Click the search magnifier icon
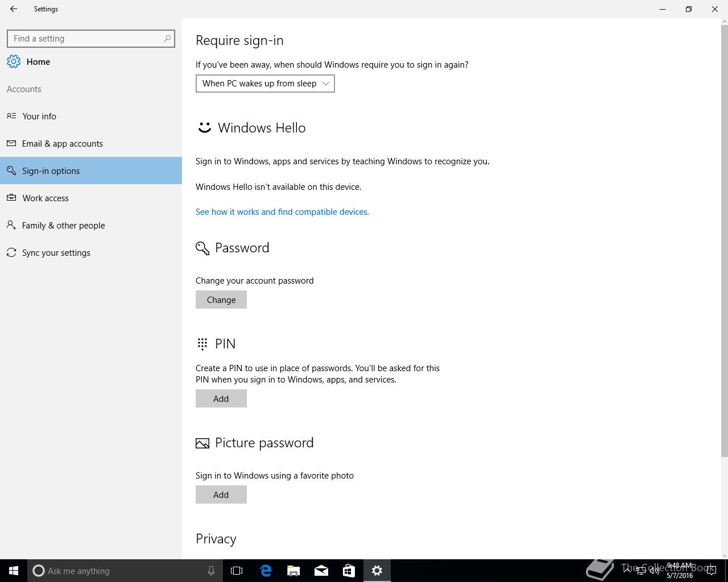The image size is (728, 582). pyautogui.click(x=167, y=39)
